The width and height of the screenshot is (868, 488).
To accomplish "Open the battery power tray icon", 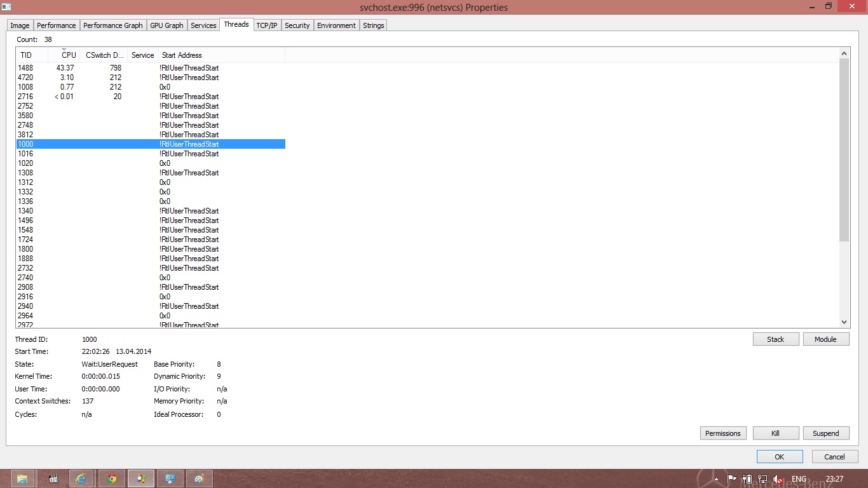I will tap(748, 478).
